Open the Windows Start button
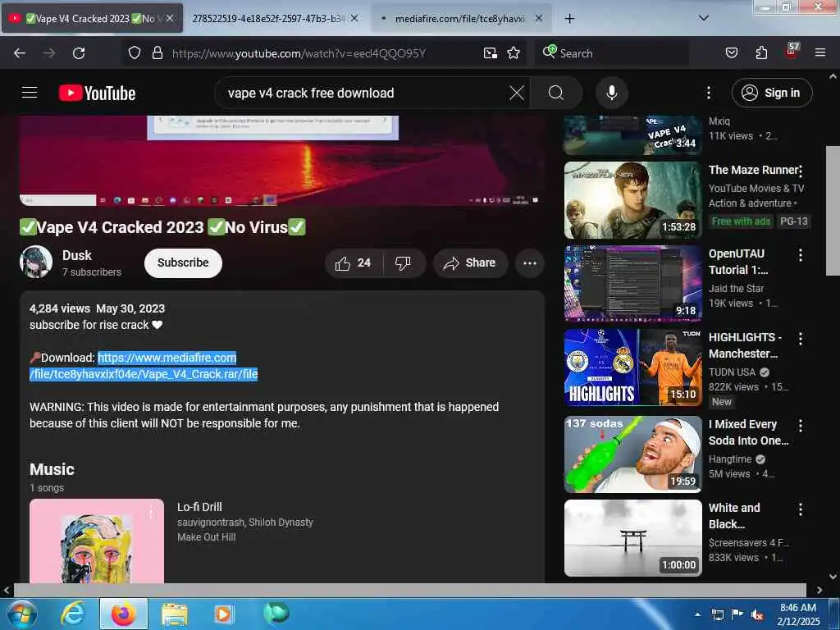Screen dimensions: 840x630 21,614
